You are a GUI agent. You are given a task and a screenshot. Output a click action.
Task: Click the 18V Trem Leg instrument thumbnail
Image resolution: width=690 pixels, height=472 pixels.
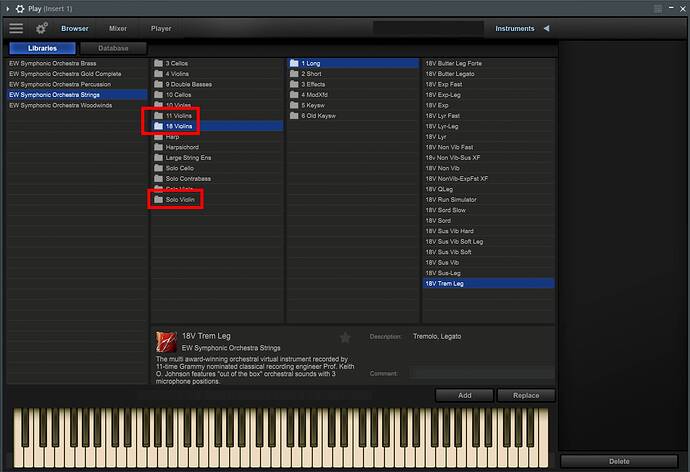(166, 342)
